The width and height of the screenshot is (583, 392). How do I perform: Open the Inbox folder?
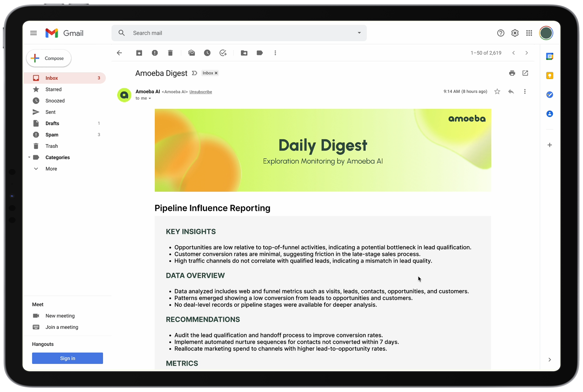(65, 78)
